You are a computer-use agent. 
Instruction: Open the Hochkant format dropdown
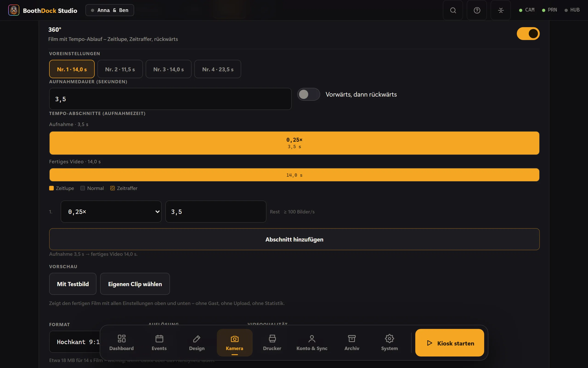click(x=75, y=342)
